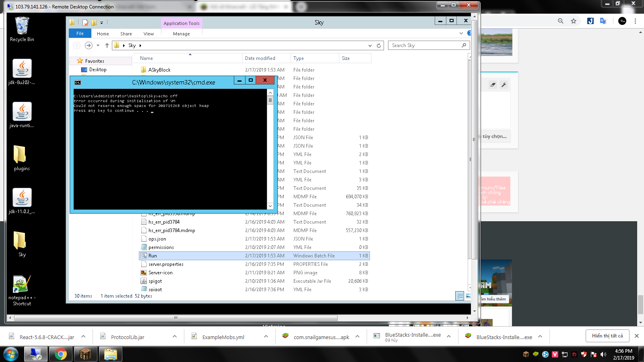Viewport: 644px width, 362px height.
Task: Switch to details view layout
Action: pyautogui.click(x=460, y=296)
